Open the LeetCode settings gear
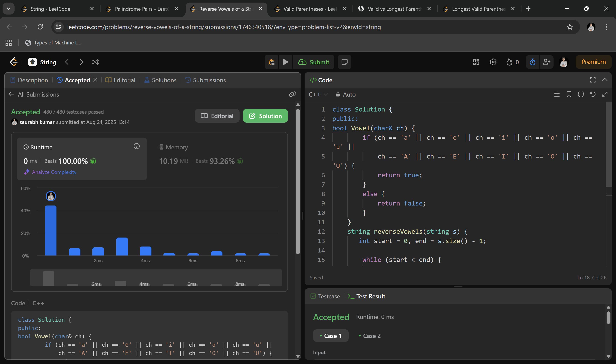Image resolution: width=616 pixels, height=364 pixels. [x=493, y=62]
